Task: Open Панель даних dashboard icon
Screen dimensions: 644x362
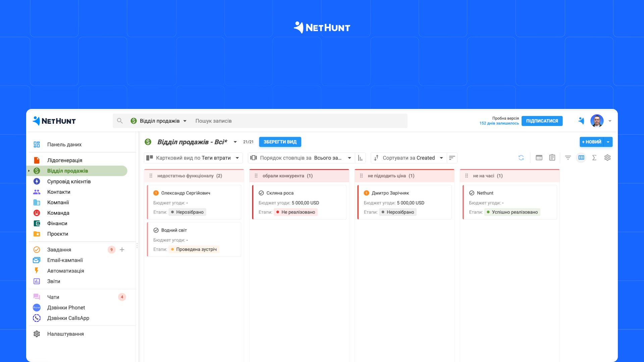Action: [x=37, y=144]
